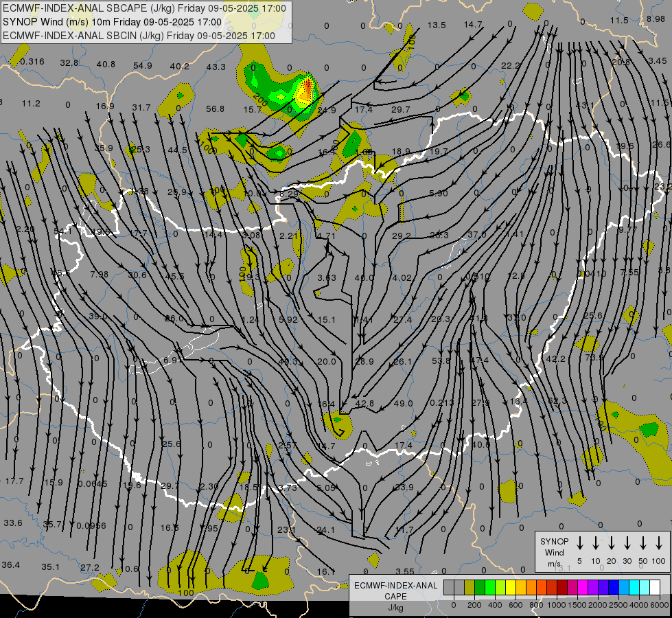
Task: Click the map value 62.3
Action: 557,401
